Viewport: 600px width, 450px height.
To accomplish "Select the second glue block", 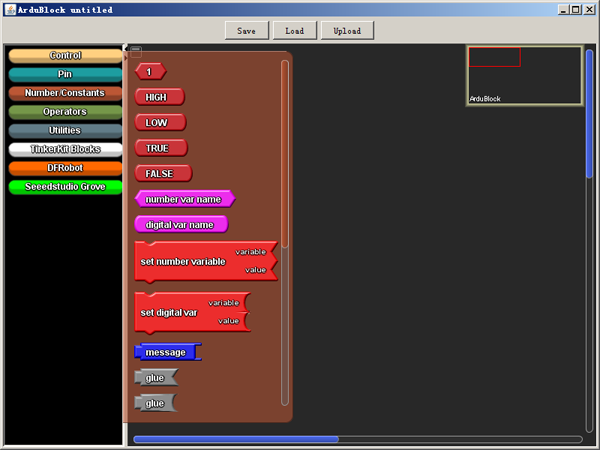I will 156,403.
